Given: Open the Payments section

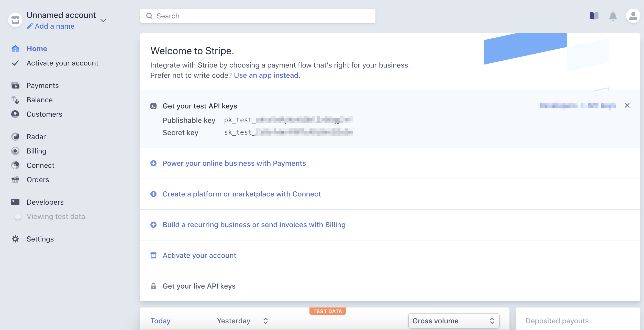Looking at the screenshot, I should [x=43, y=85].
